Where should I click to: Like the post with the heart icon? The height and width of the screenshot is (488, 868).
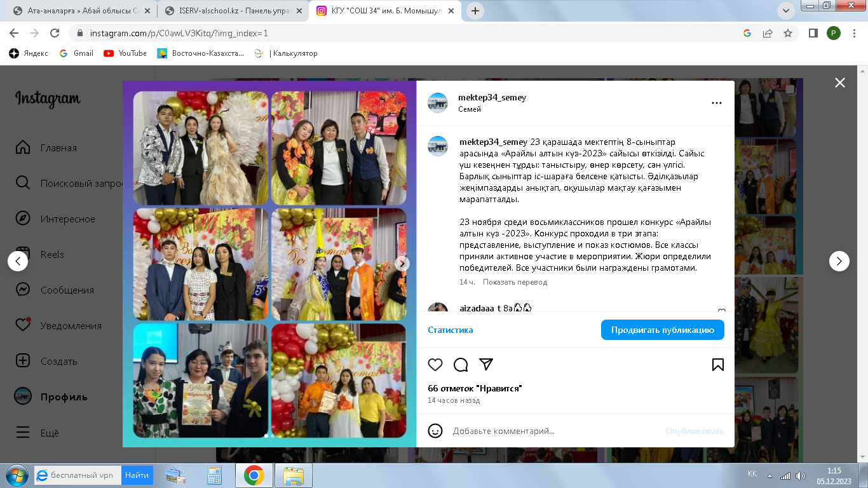click(x=435, y=365)
